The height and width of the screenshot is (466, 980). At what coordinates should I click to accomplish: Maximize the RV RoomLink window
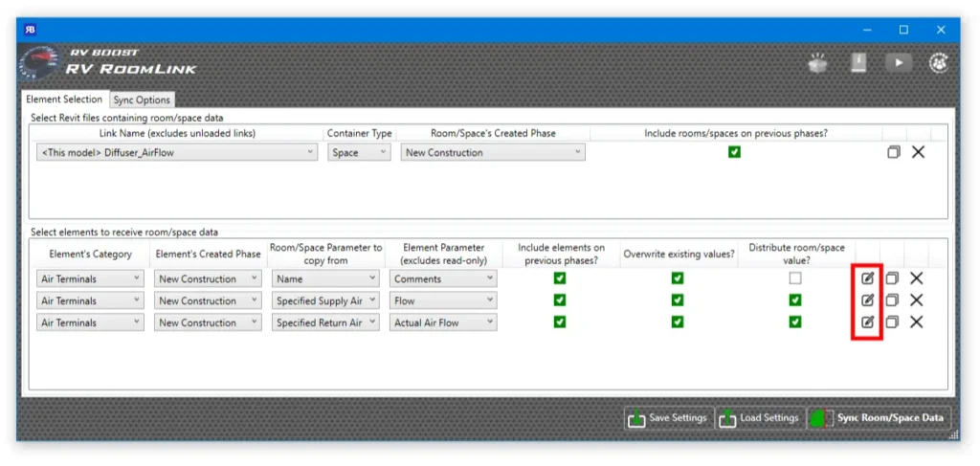[903, 30]
